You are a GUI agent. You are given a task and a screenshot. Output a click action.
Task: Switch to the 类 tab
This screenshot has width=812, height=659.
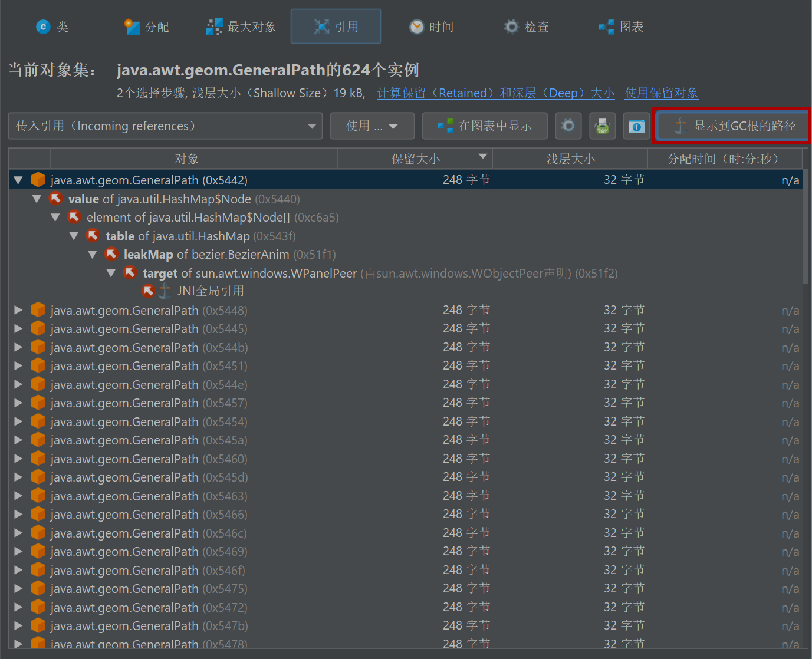[52, 27]
